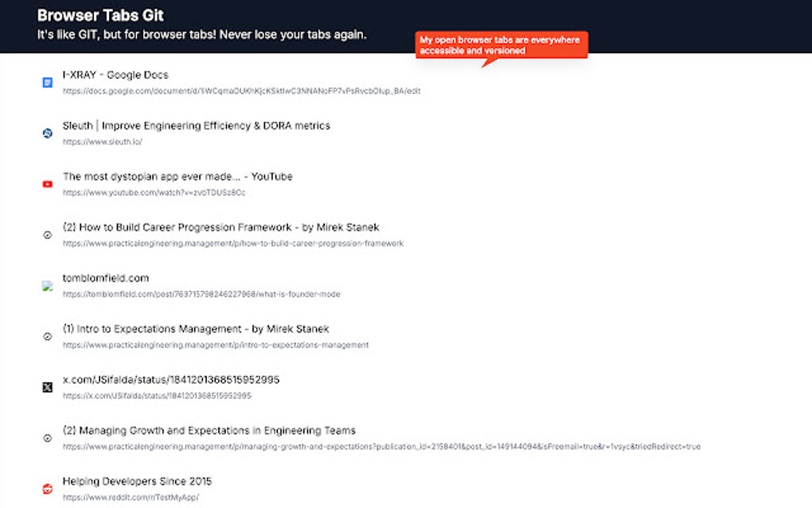Open the Helping Developers Since 2015 Reddit tab
This screenshot has width=812, height=508.
pyautogui.click(x=137, y=481)
